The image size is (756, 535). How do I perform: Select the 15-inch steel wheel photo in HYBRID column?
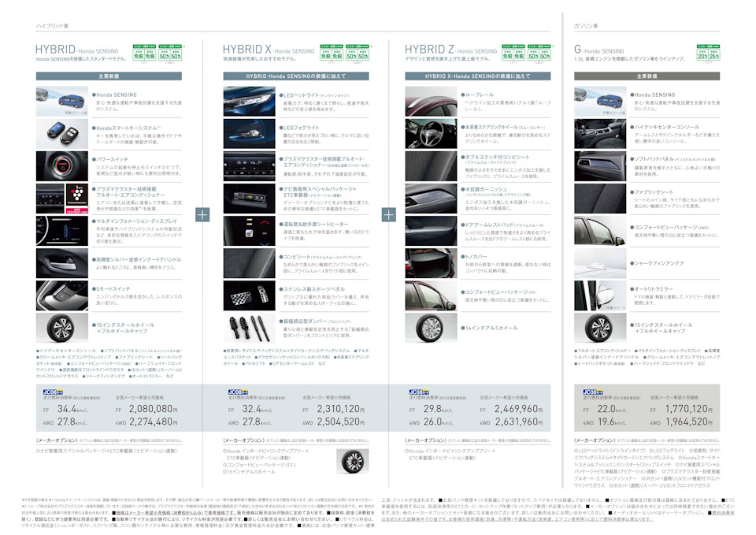61,328
